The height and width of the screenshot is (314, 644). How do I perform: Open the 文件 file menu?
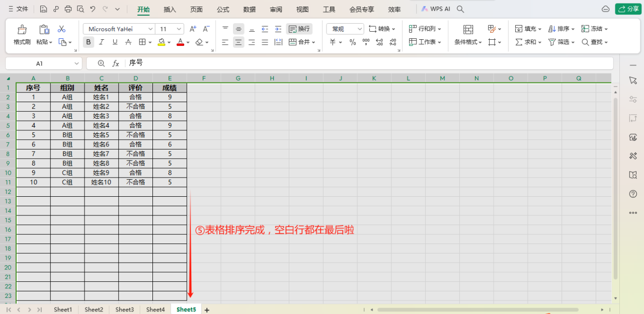pyautogui.click(x=18, y=9)
